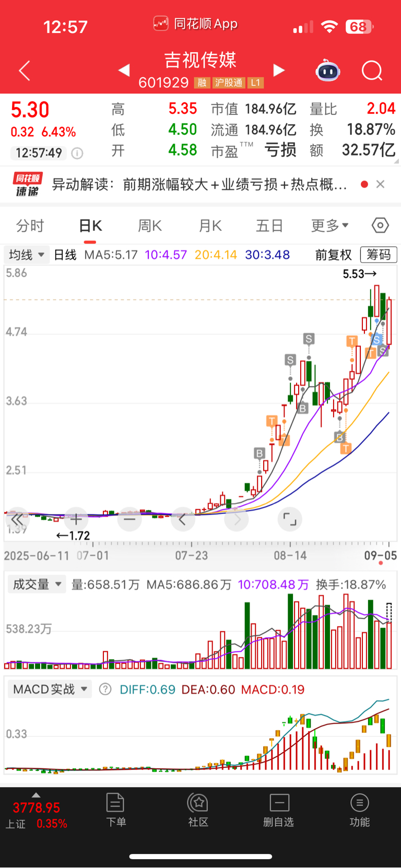
Task: Tap the 沪股通 badge
Action: [x=229, y=83]
